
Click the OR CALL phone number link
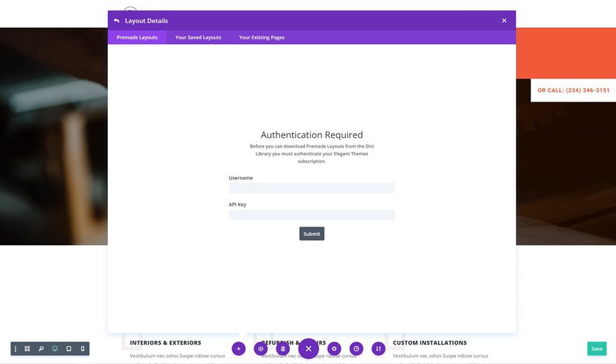[573, 90]
